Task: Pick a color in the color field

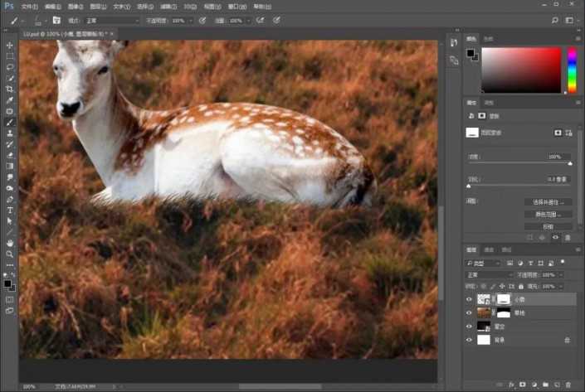Action: [520, 70]
